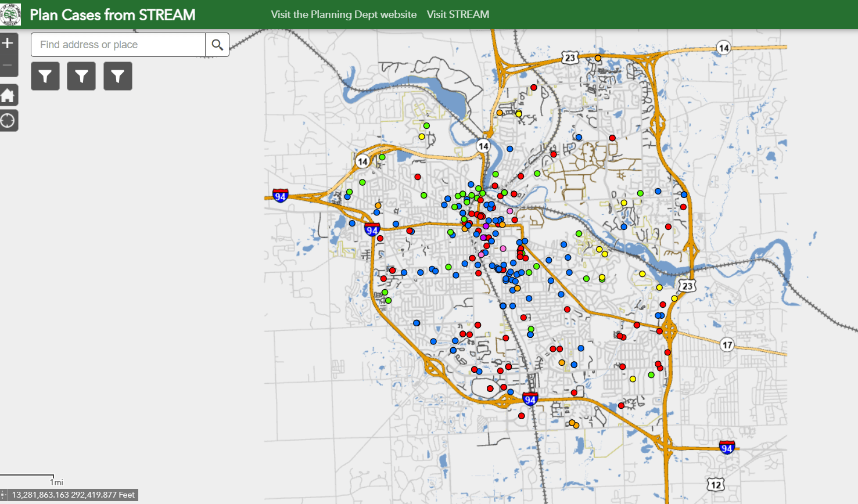Open the Visit STREAM link
Image resolution: width=858 pixels, height=504 pixels.
[x=458, y=15]
